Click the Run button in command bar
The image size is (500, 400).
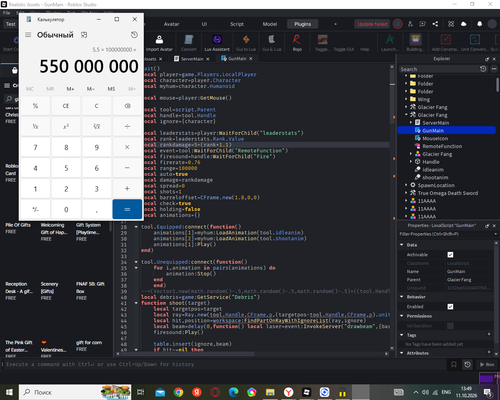tap(487, 365)
